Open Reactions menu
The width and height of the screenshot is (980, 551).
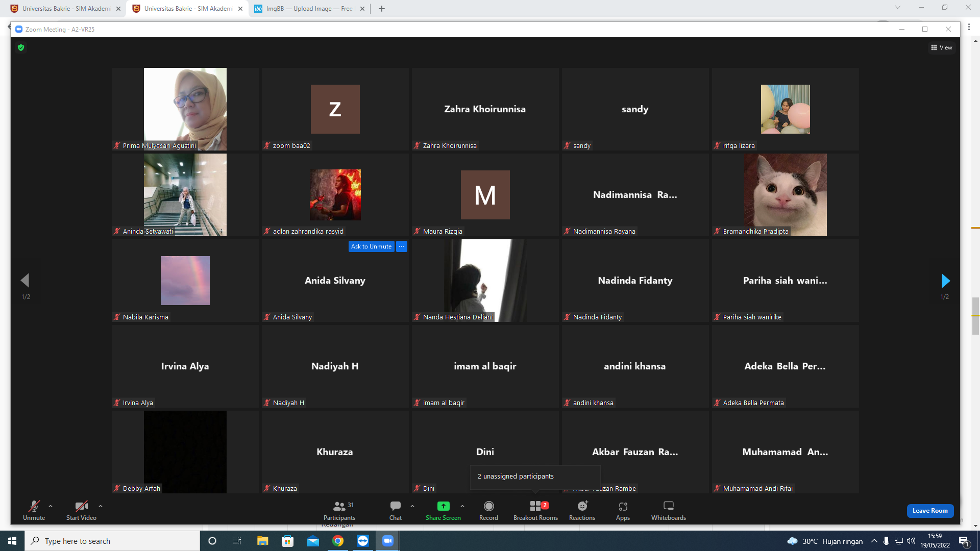click(x=582, y=510)
